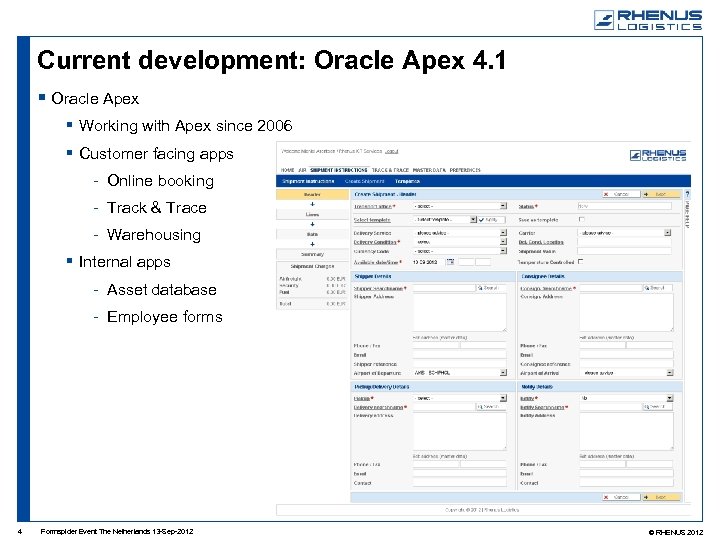Expand the Airport of Arrival dropdown
The width and height of the screenshot is (720, 540).
(626, 373)
